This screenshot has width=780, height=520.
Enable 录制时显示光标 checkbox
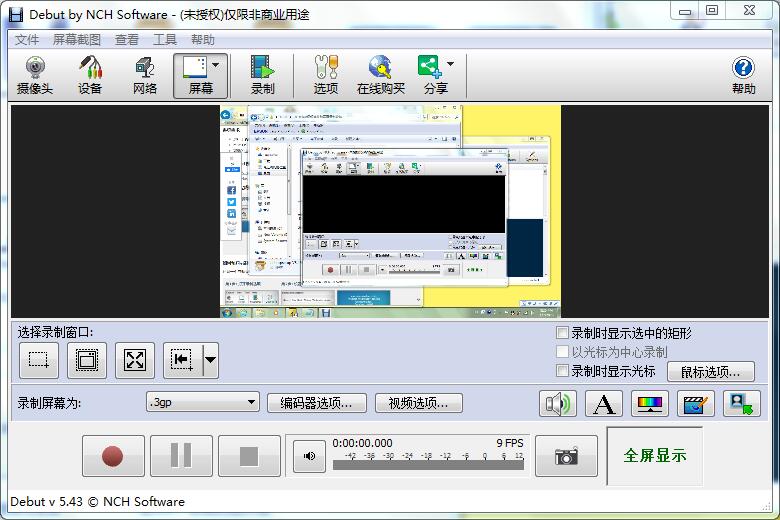click(562, 371)
